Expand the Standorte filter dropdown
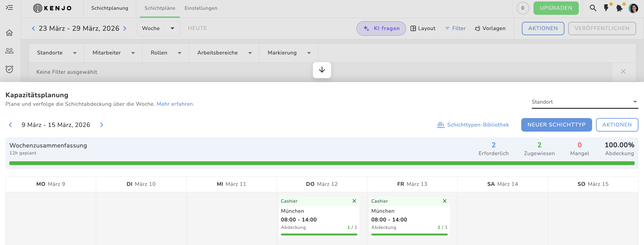This screenshot has height=245, width=644. coord(57,53)
